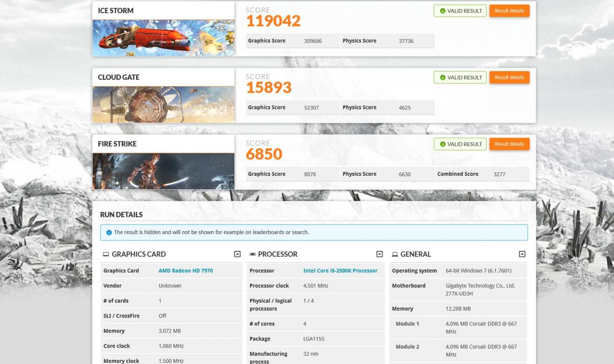
Task: Click the Ice Storm score 119042
Action: point(273,21)
